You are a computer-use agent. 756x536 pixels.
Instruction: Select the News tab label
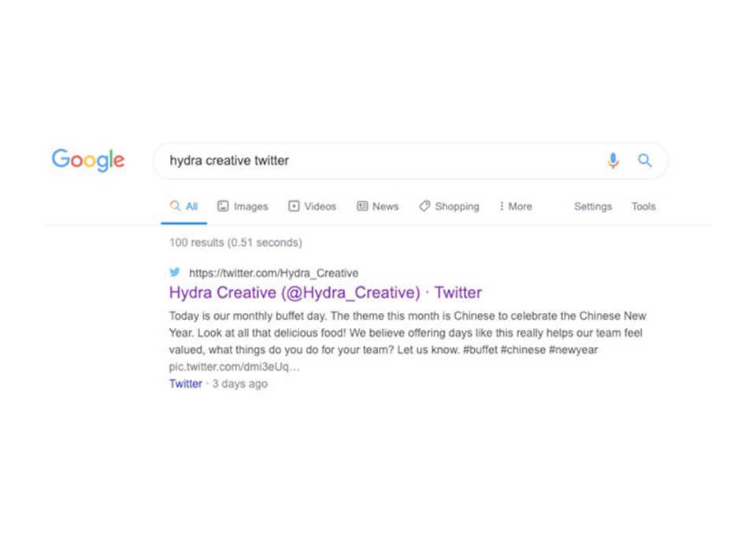point(385,207)
